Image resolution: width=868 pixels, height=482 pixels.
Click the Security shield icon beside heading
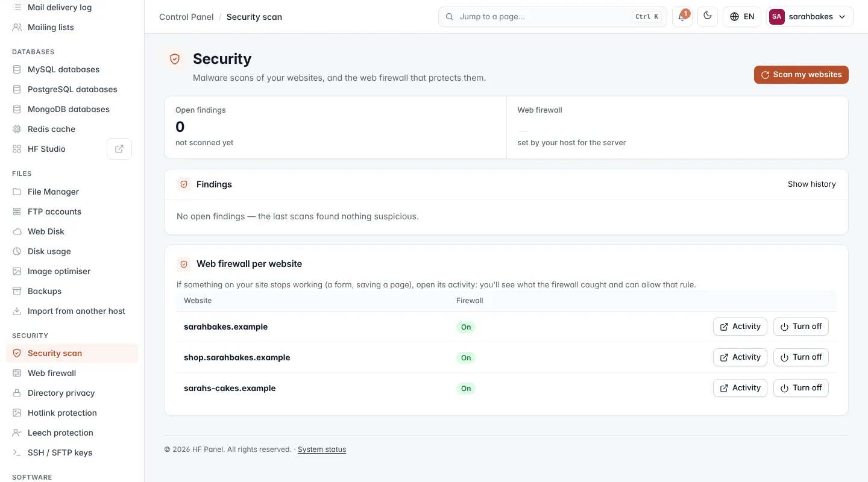coord(175,59)
